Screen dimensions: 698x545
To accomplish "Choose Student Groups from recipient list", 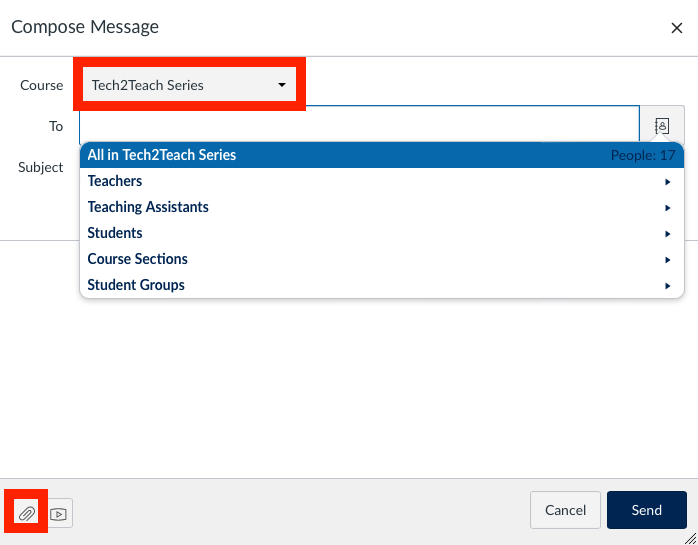I will pos(381,285).
